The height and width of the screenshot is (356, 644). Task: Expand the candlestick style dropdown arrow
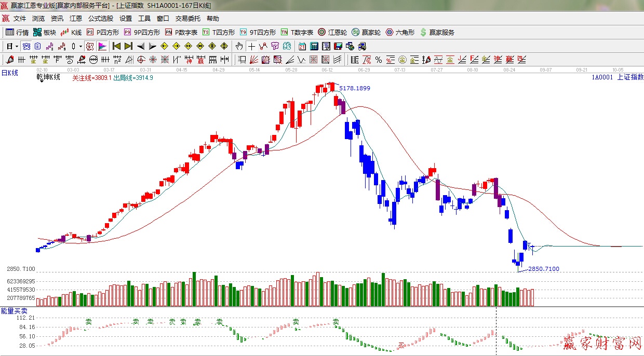click(81, 46)
